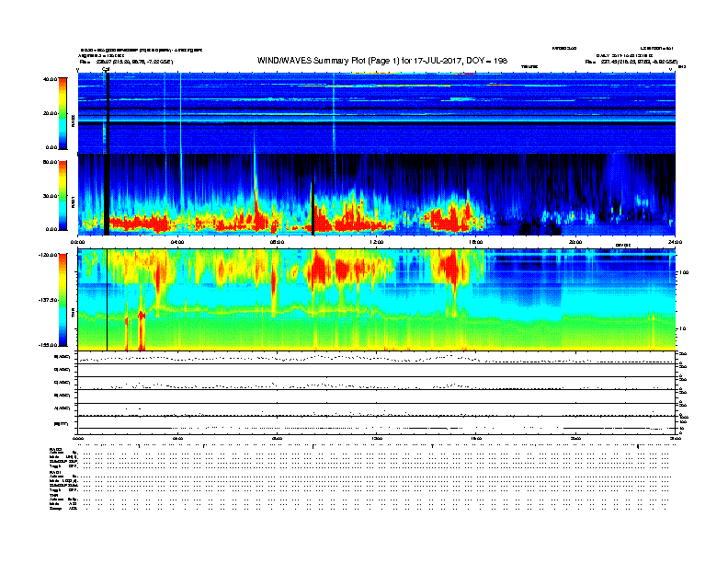Click the 20:00 time axis label

pyautogui.click(x=575, y=242)
